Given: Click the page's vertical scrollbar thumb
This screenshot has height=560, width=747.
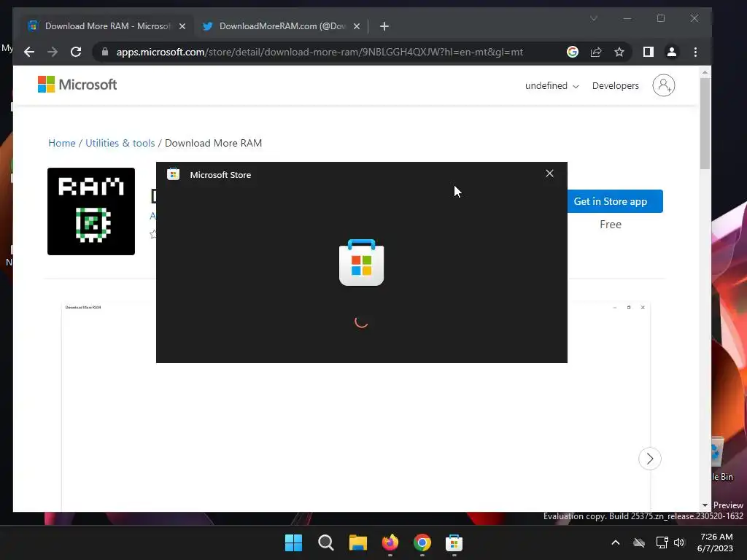Looking at the screenshot, I should tap(705, 122).
